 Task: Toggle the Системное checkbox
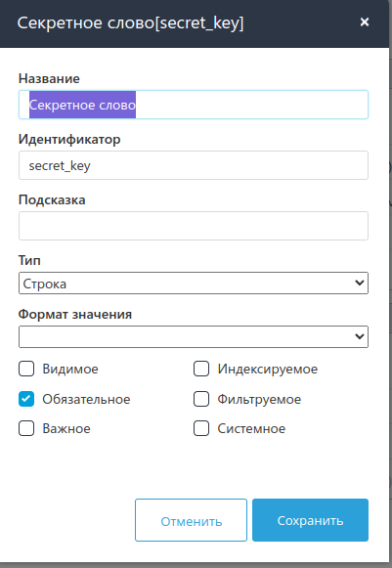[201, 428]
